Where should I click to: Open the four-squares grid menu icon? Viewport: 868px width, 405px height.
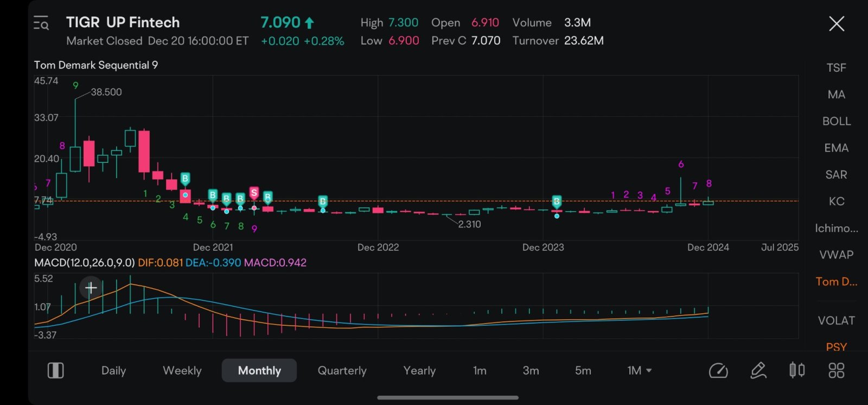coord(837,370)
